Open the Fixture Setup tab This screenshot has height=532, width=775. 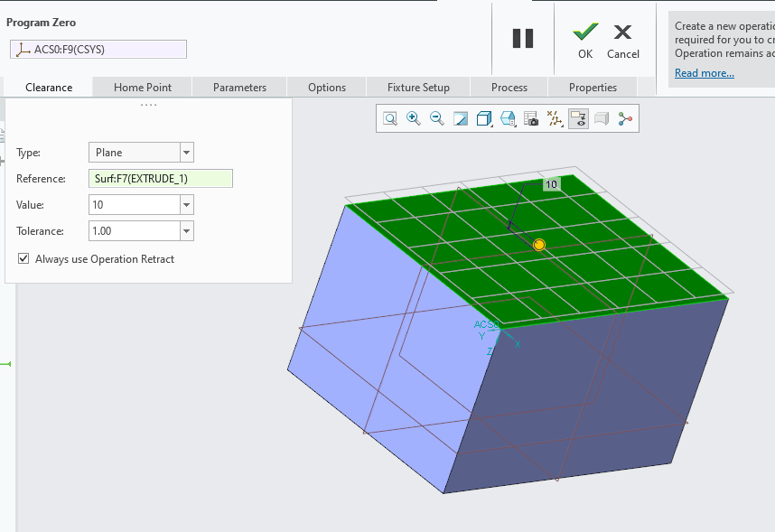[418, 88]
